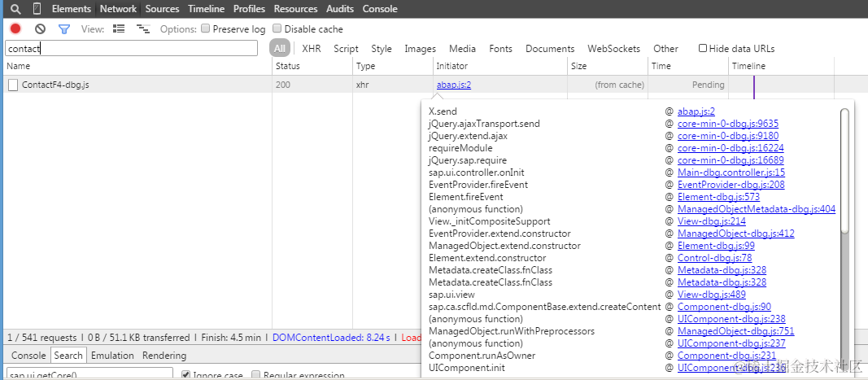Tick the Regular expression checkbox

point(256,375)
